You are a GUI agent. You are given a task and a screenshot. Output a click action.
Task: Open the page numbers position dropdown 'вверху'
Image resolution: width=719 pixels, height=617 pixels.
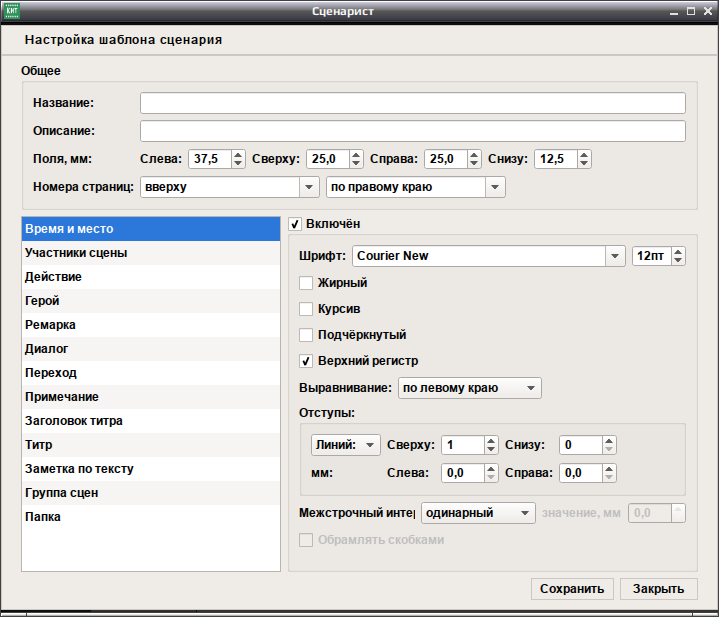pyautogui.click(x=230, y=187)
